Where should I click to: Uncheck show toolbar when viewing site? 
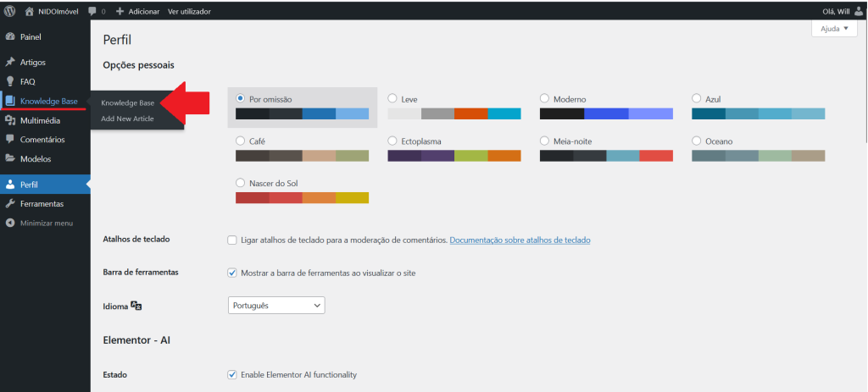[x=232, y=273]
